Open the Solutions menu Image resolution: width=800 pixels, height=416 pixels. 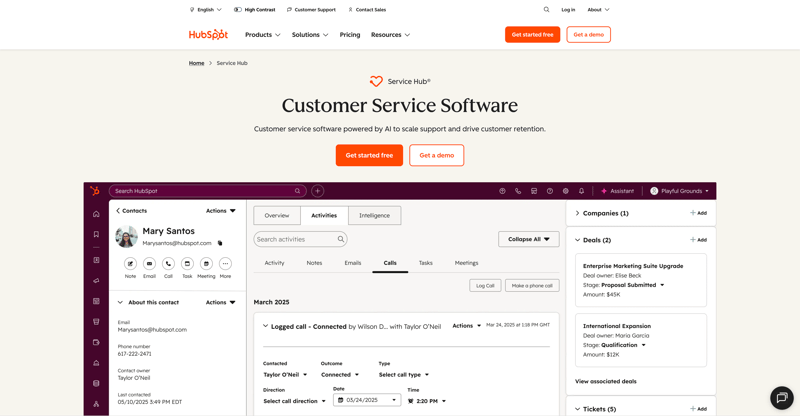310,35
